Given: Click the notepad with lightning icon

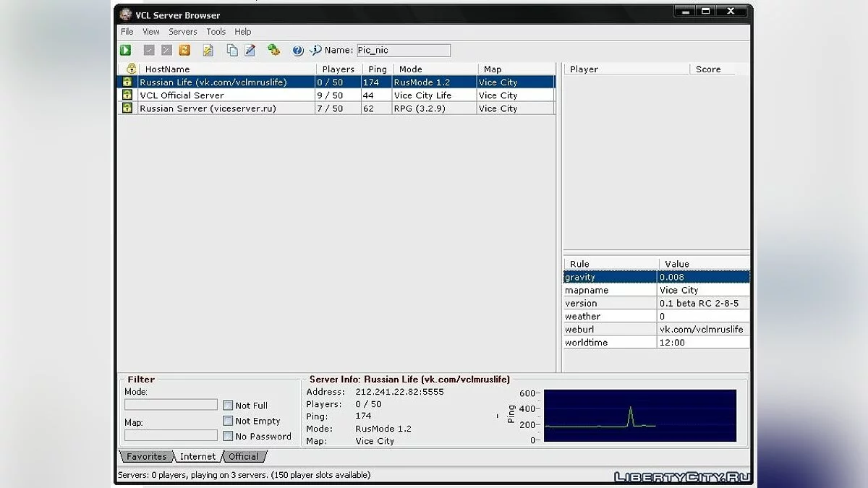Looking at the screenshot, I should click(x=208, y=50).
